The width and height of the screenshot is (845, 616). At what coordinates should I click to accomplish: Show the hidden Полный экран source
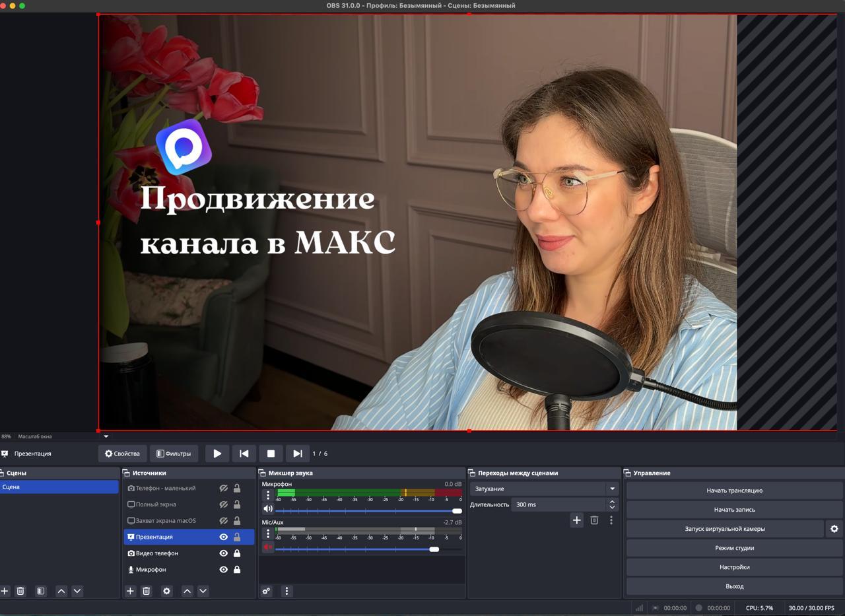pyautogui.click(x=223, y=504)
